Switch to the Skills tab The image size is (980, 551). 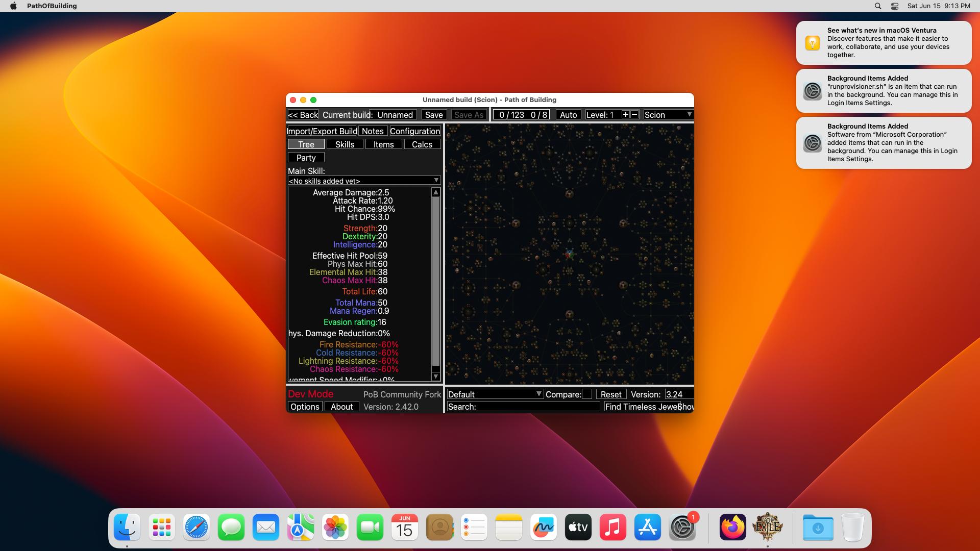[345, 144]
